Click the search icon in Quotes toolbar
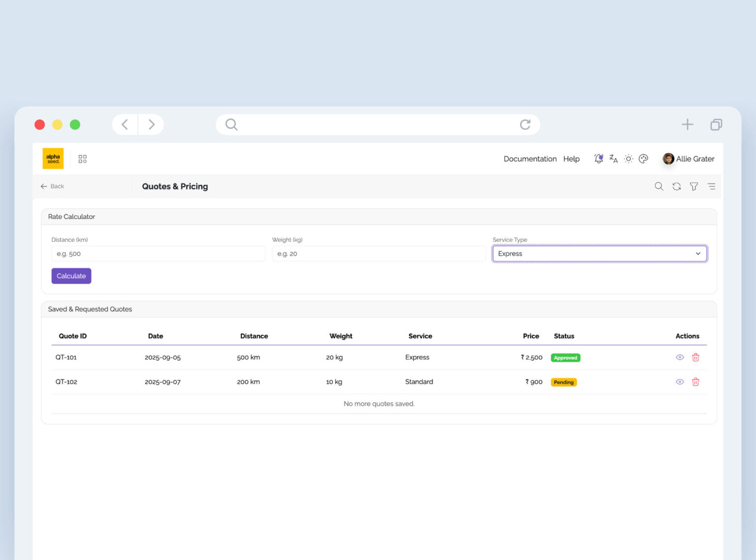This screenshot has width=756, height=560. pos(659,186)
